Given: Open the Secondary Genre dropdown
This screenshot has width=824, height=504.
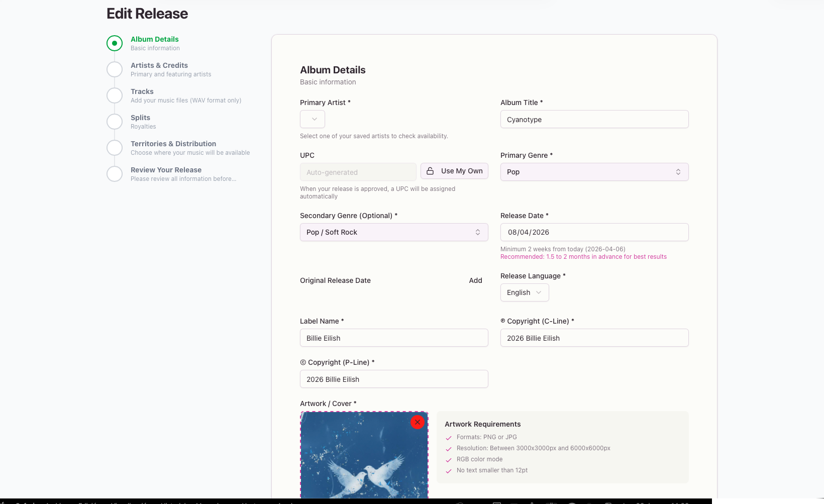Looking at the screenshot, I should 394,232.
